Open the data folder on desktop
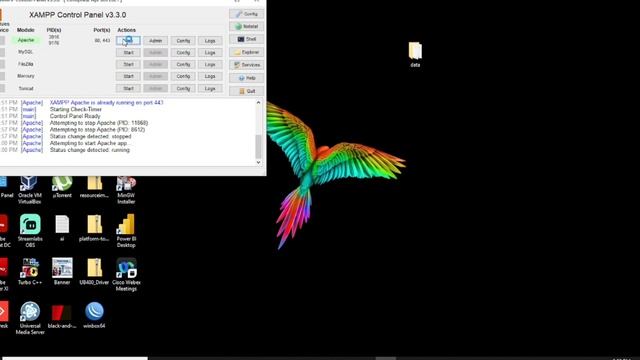 (x=415, y=54)
